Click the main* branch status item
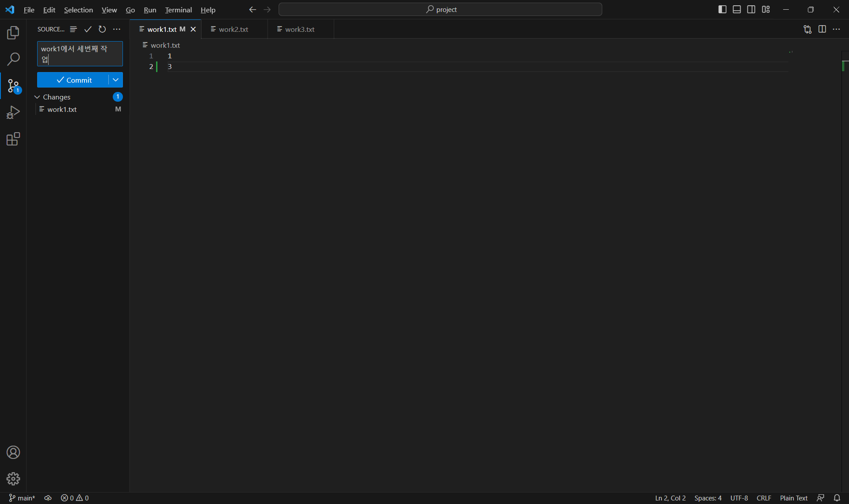Viewport: 849px width, 504px height. [22, 498]
